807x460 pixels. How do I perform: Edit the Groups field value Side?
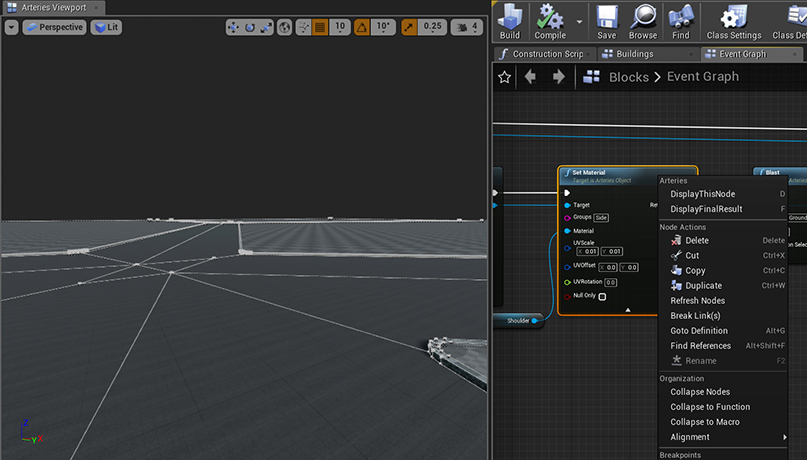click(601, 218)
